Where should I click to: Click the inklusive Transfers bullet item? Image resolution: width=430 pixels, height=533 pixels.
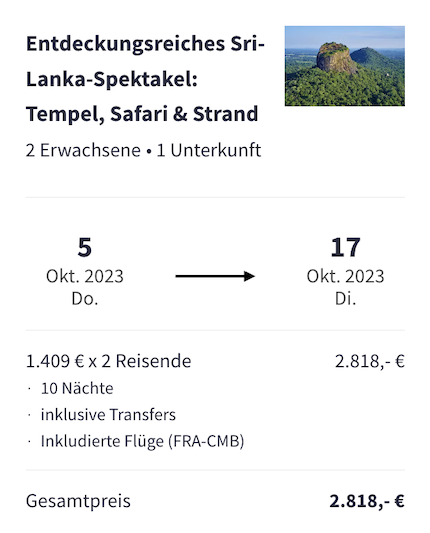tap(108, 415)
